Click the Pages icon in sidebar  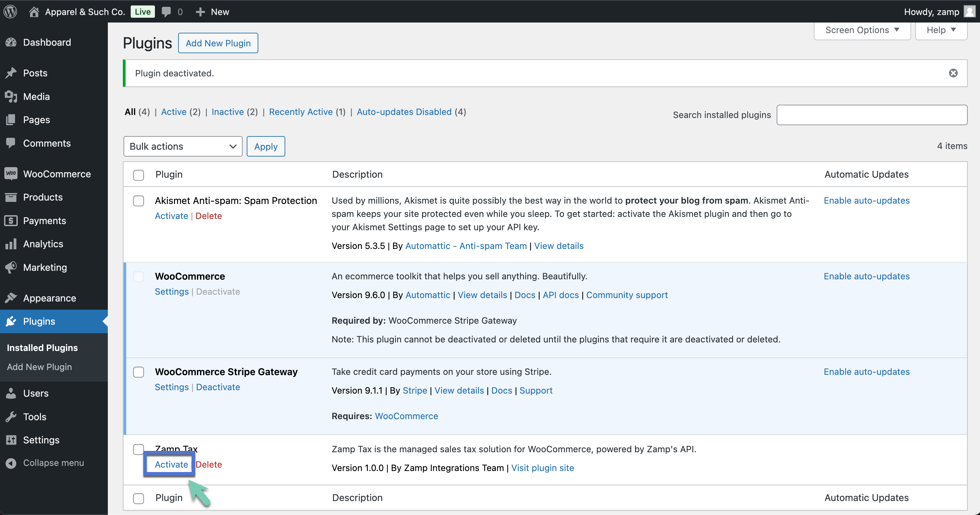[11, 119]
